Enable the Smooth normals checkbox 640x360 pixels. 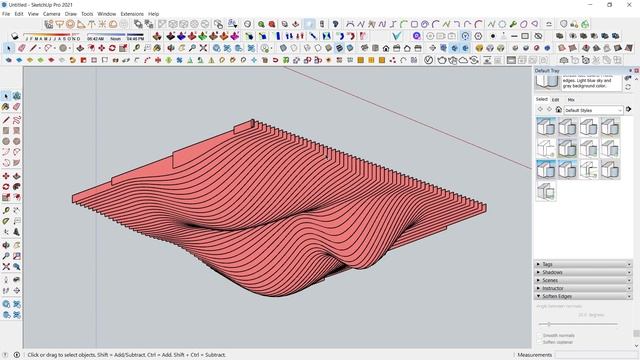(539, 335)
